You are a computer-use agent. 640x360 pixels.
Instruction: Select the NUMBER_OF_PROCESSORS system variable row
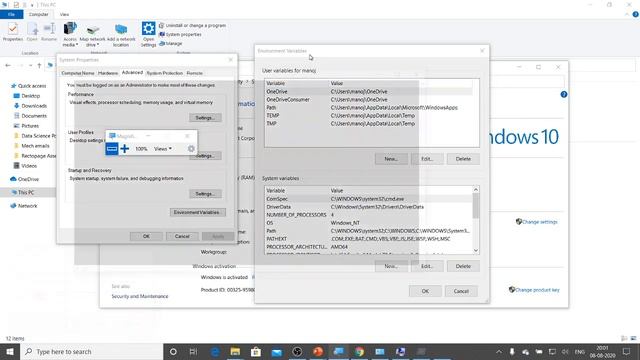pos(369,215)
